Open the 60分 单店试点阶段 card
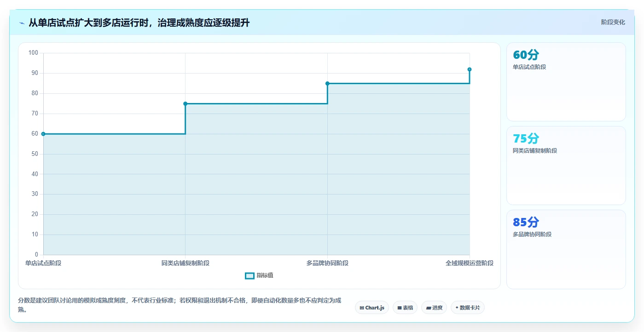The image size is (644, 332). point(566,82)
